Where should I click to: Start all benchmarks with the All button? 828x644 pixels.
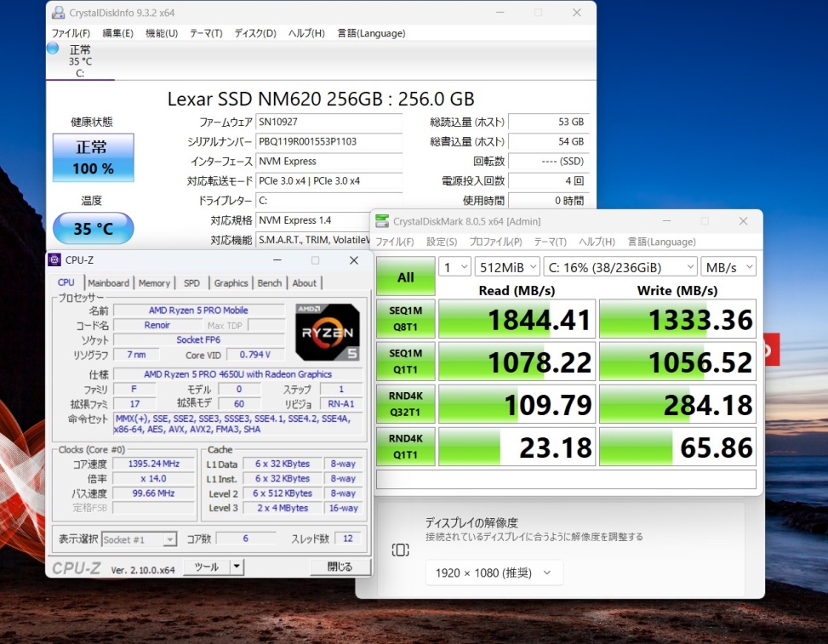pyautogui.click(x=406, y=276)
